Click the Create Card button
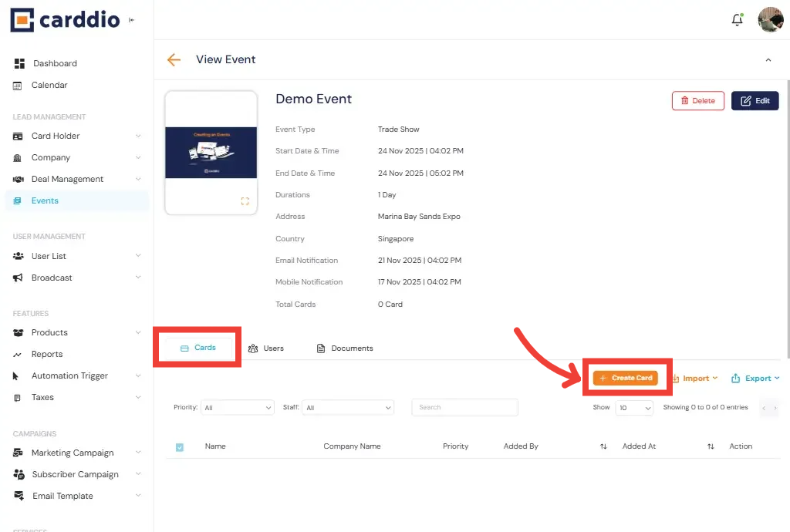The height and width of the screenshot is (532, 790). pyautogui.click(x=626, y=378)
